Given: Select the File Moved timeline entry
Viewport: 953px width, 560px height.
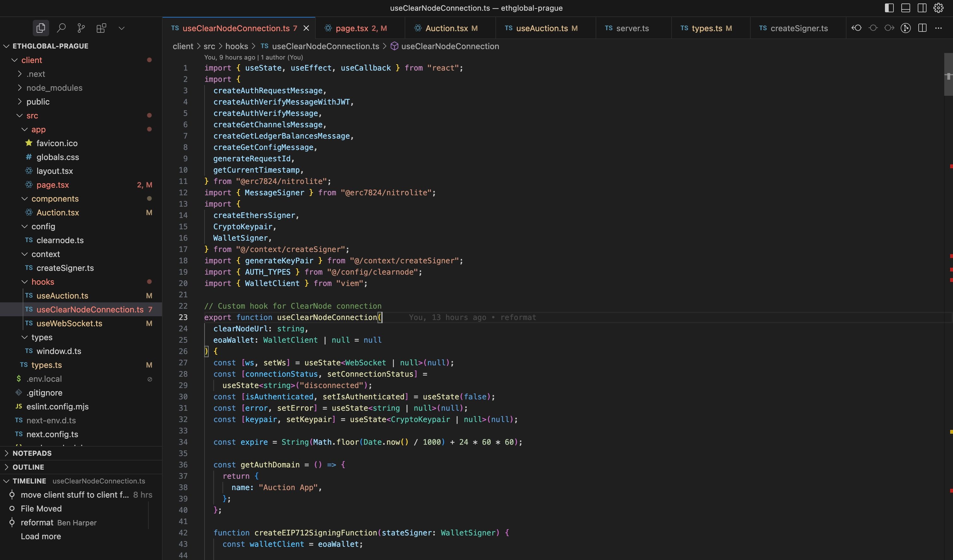Looking at the screenshot, I should click(81, 509).
